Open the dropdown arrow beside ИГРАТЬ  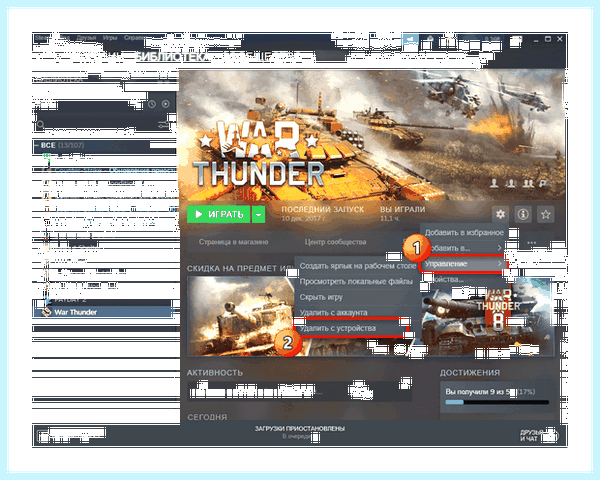tap(258, 214)
